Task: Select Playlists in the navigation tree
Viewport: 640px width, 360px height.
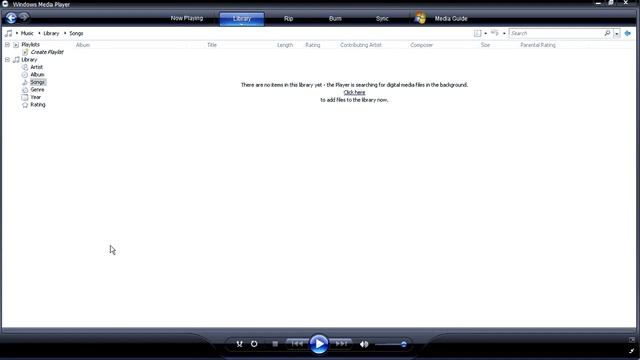Action: point(30,44)
